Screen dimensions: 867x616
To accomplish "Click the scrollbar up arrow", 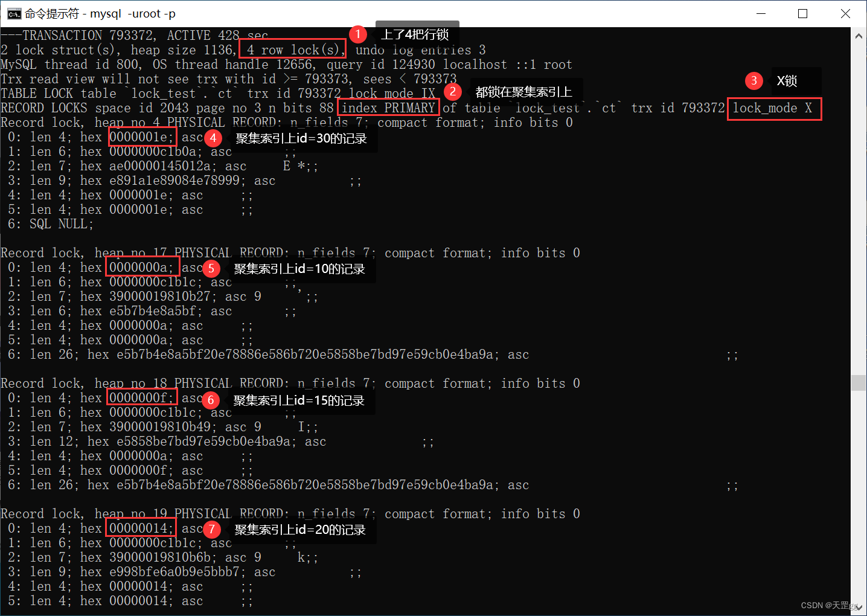I will point(859,36).
